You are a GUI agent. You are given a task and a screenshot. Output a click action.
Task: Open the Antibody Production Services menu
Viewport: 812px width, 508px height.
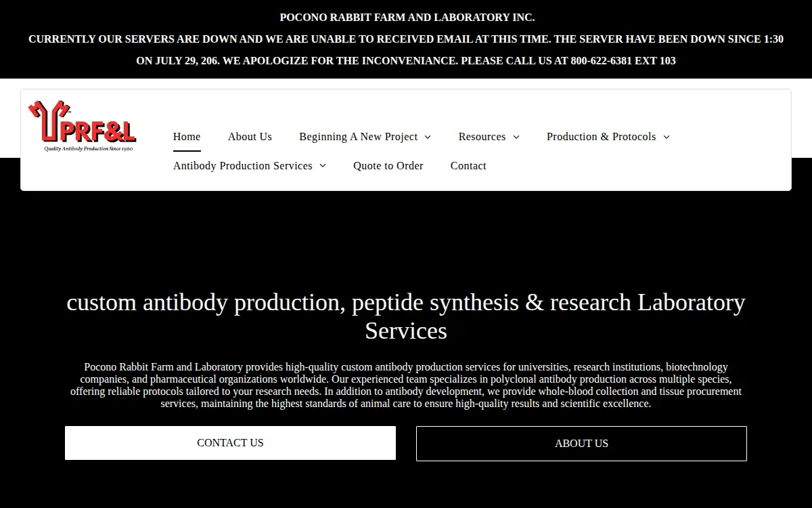click(x=243, y=166)
